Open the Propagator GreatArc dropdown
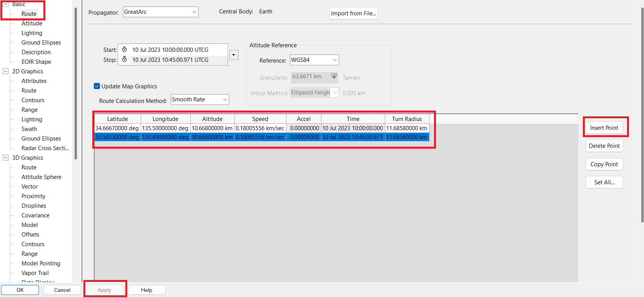 click(160, 12)
